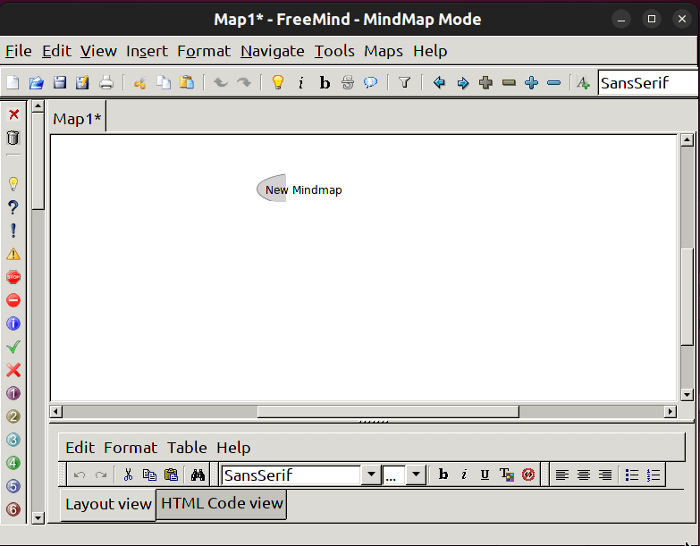Add the large red cross icon
Image resolution: width=700 pixels, height=546 pixels.
[13, 370]
